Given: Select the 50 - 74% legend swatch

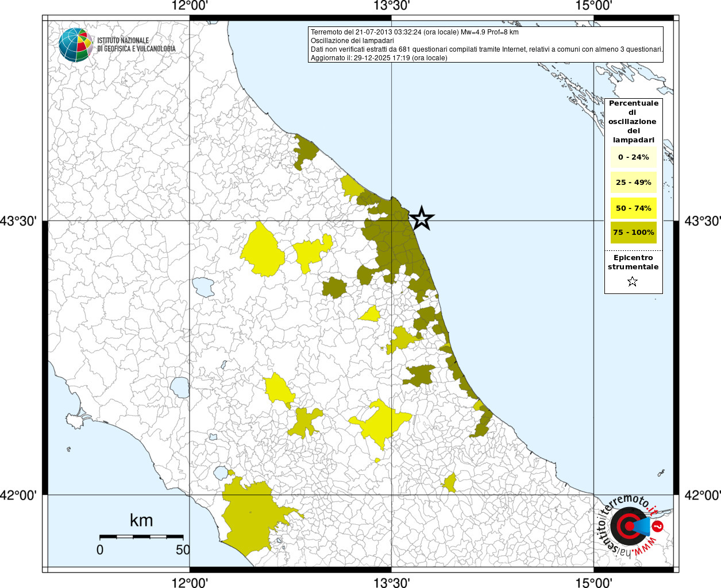Looking at the screenshot, I should (x=634, y=208).
